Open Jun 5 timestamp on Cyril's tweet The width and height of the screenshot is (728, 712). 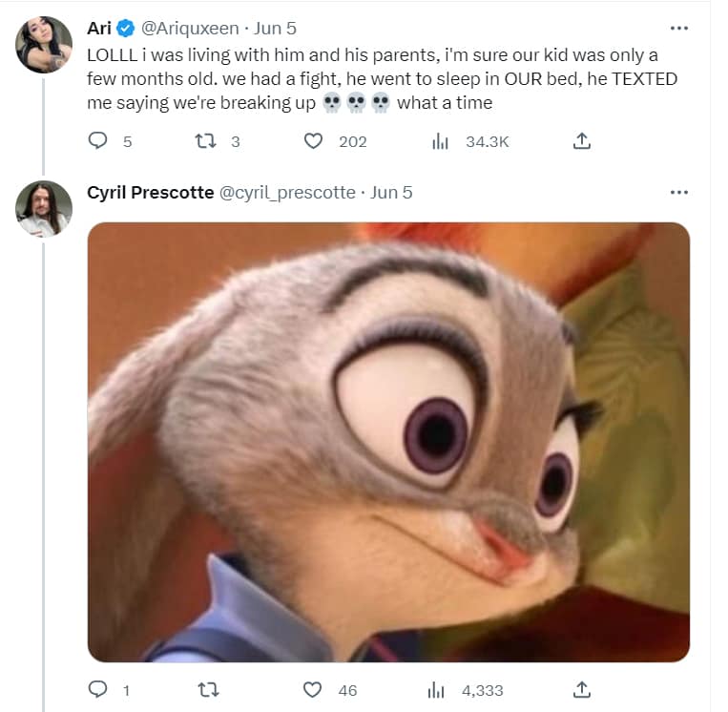coord(391,193)
